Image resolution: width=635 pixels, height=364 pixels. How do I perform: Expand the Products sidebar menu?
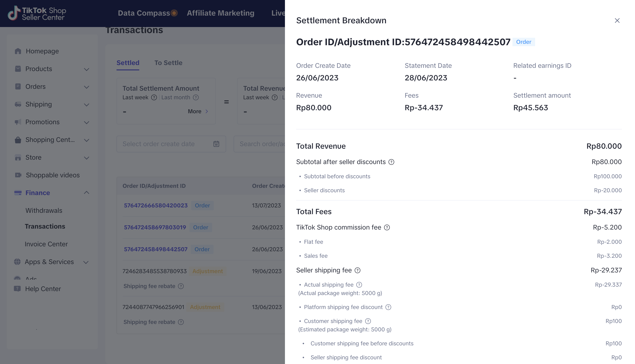pos(86,69)
